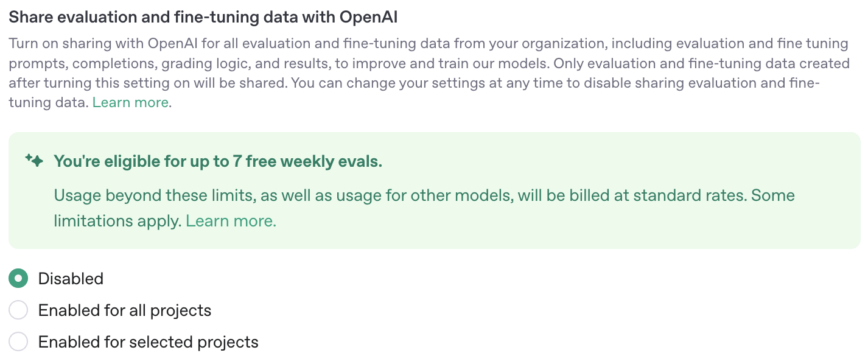The height and width of the screenshot is (364, 868).
Task: Click the 'Share evaluation and fine-tuning data' heading
Action: tap(203, 17)
